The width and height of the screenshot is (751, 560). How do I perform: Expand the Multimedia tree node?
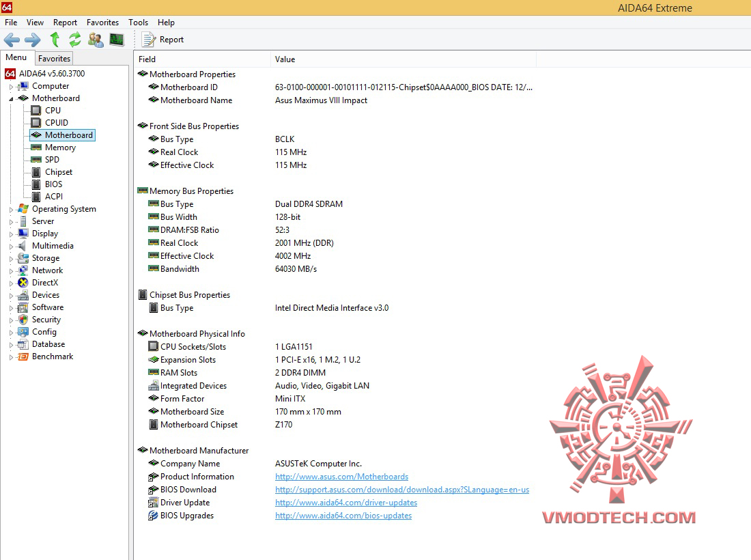tap(11, 247)
